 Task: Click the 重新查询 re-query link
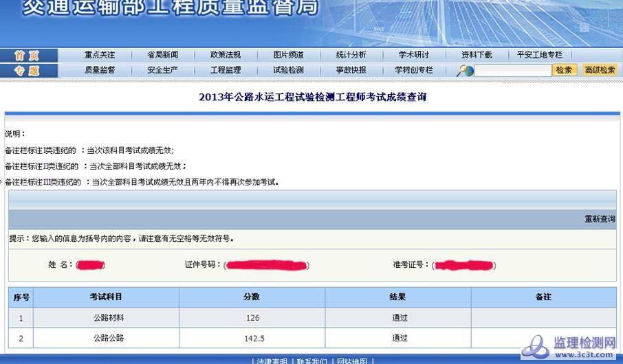(x=600, y=219)
